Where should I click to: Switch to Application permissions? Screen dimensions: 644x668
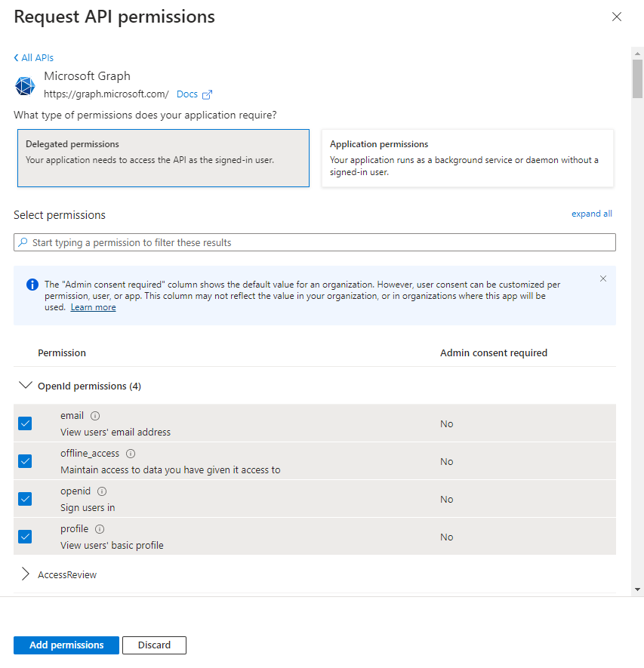pos(467,158)
